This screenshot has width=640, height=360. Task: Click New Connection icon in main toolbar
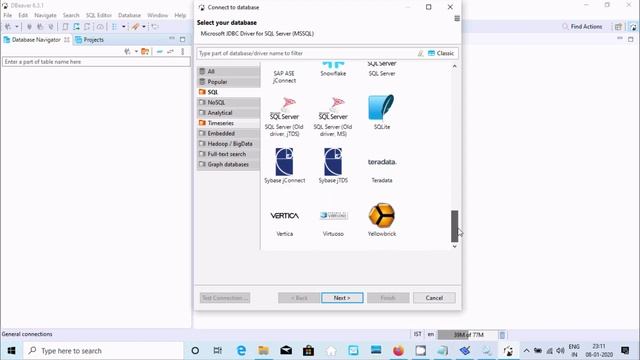tap(8, 27)
